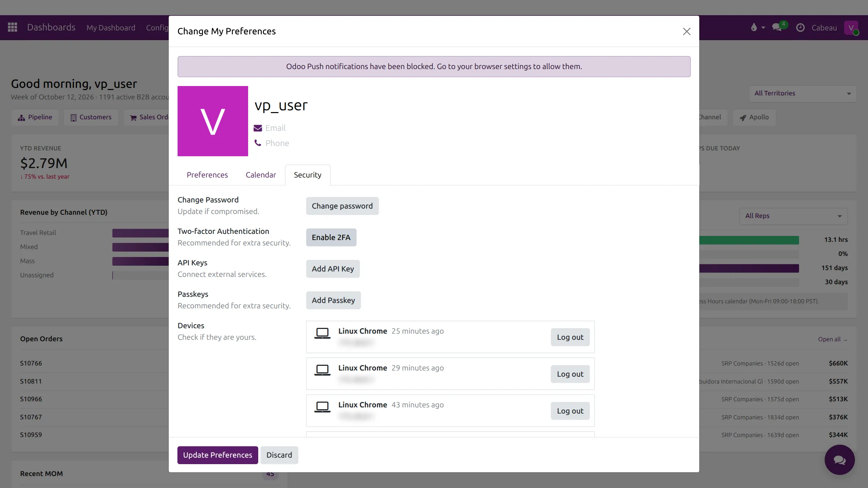The image size is (868, 488).
Task: Click the Travel Retail revenue bar
Action: tap(140, 233)
